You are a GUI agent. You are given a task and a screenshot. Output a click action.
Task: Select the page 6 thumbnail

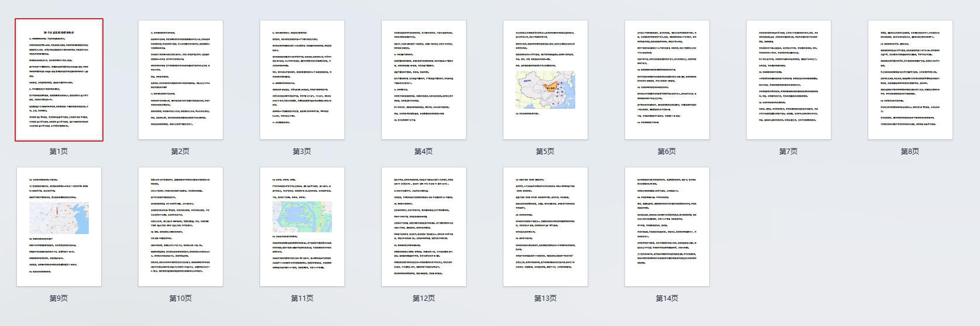(667, 80)
